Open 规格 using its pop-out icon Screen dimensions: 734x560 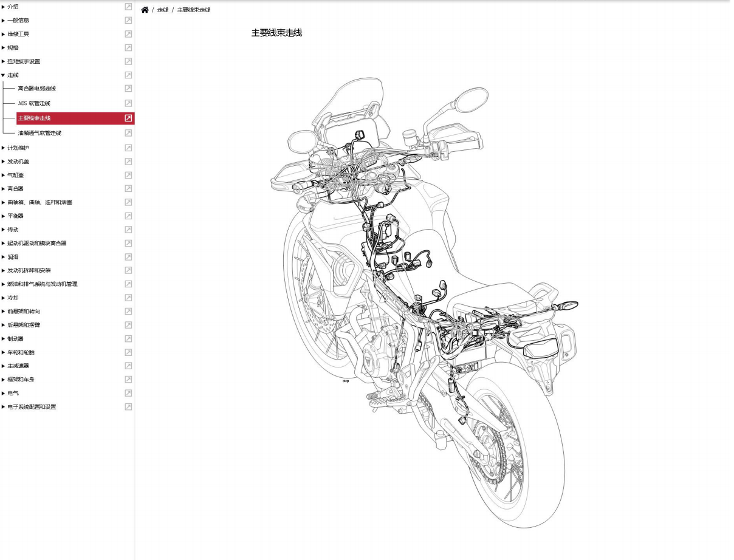[x=128, y=47]
